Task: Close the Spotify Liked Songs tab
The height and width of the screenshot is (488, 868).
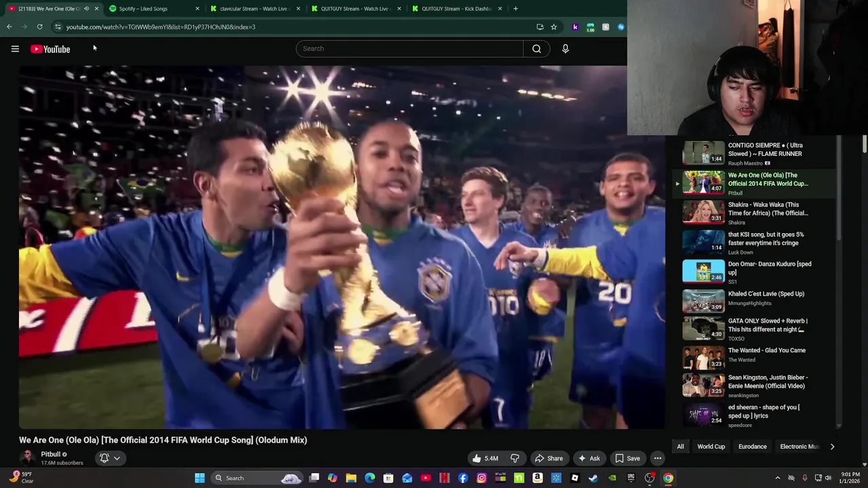Action: click(x=197, y=9)
